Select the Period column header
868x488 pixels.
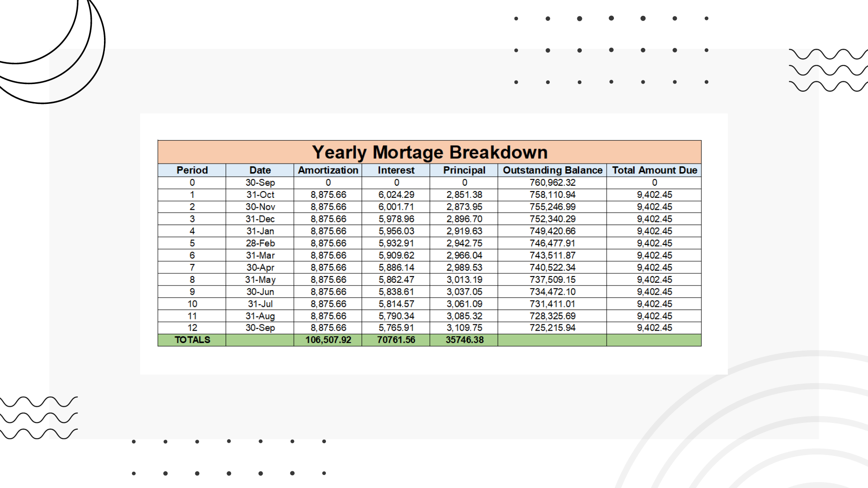tap(192, 170)
